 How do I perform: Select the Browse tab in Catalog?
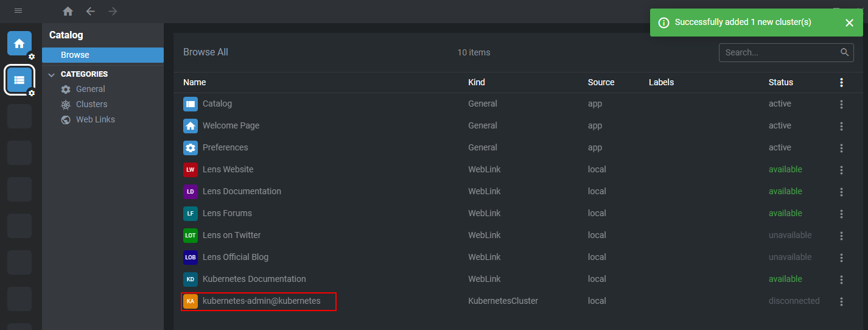103,55
